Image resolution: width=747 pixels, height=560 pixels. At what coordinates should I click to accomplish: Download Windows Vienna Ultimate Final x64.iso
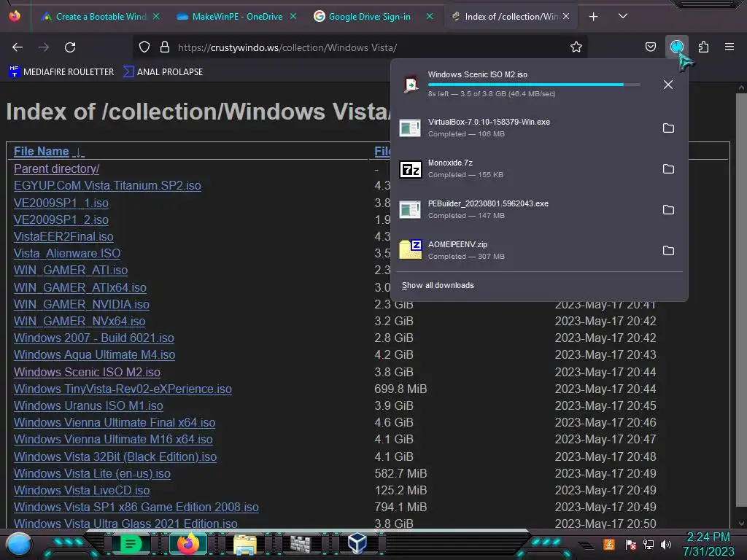(115, 422)
